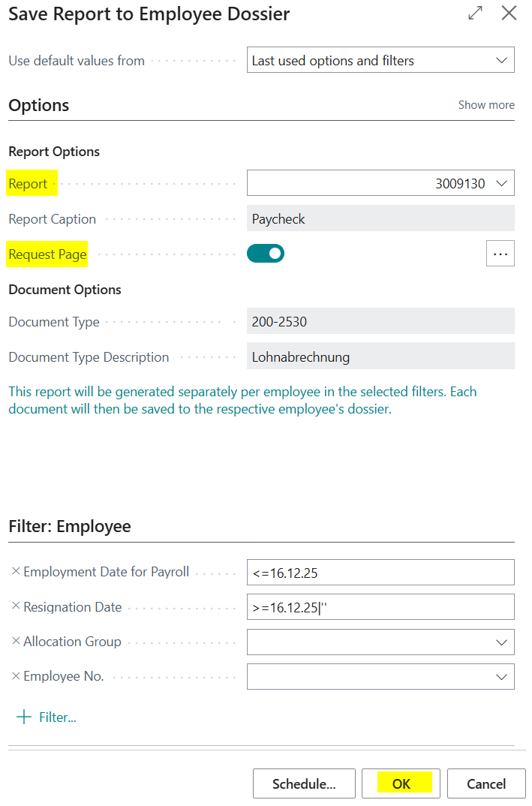The image size is (532, 806).
Task: Remove the Resignation Date filter
Action: coord(16,607)
